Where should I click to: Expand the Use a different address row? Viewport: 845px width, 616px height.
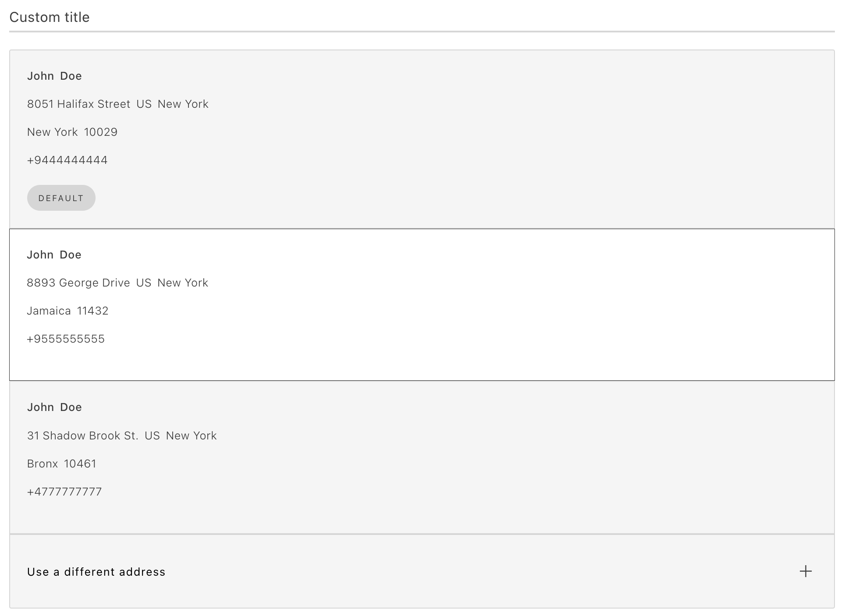click(96, 572)
